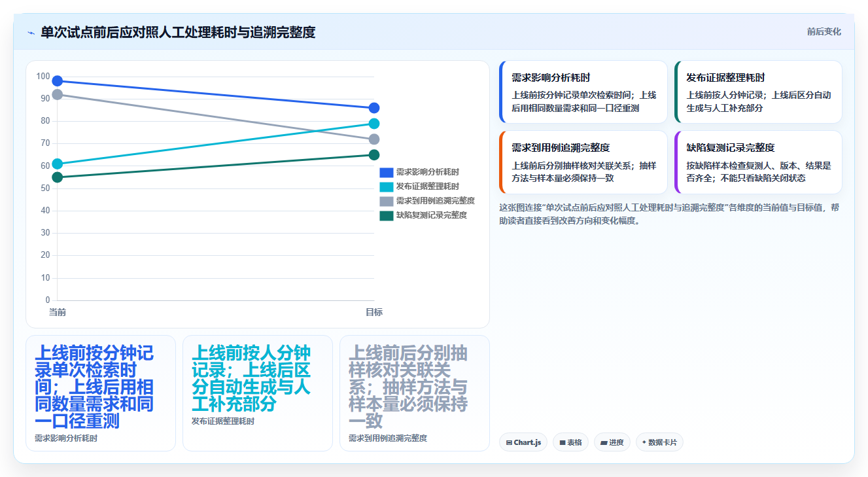The height and width of the screenshot is (477, 868).
Task: Click the dark green data point at 当前 value 55
Action: click(58, 177)
